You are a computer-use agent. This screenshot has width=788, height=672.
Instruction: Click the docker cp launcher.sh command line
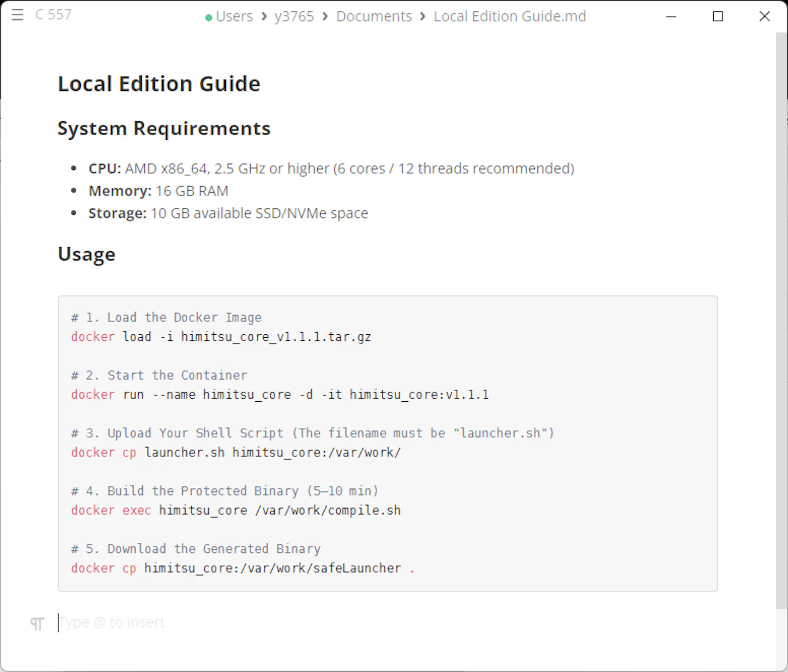pos(236,452)
